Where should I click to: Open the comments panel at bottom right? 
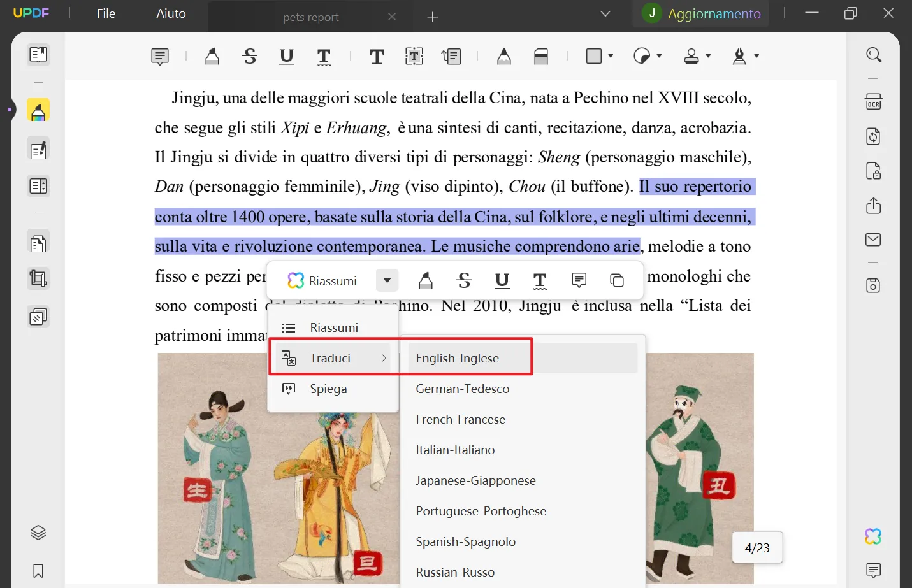point(874,570)
